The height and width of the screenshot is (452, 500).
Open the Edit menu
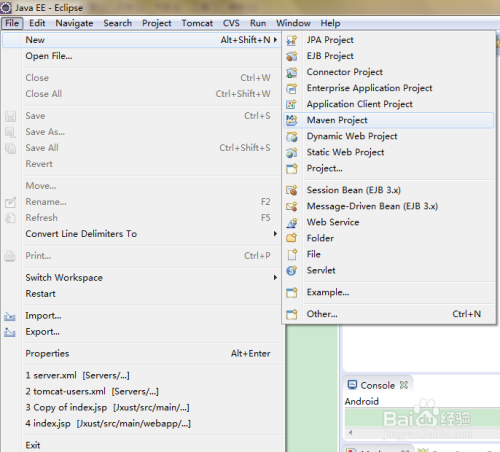pyautogui.click(x=37, y=23)
